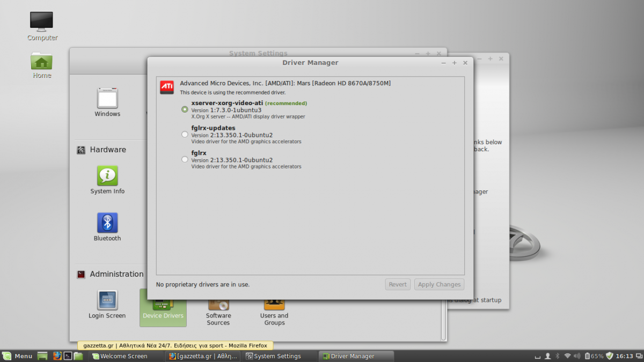Maximize the Driver Manager window

point(454,63)
